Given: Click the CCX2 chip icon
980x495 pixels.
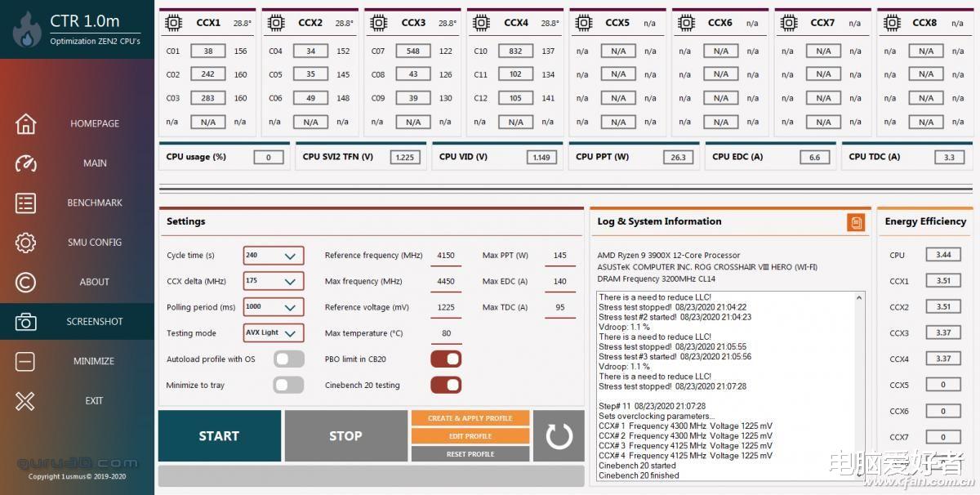Looking at the screenshot, I should 276,23.
